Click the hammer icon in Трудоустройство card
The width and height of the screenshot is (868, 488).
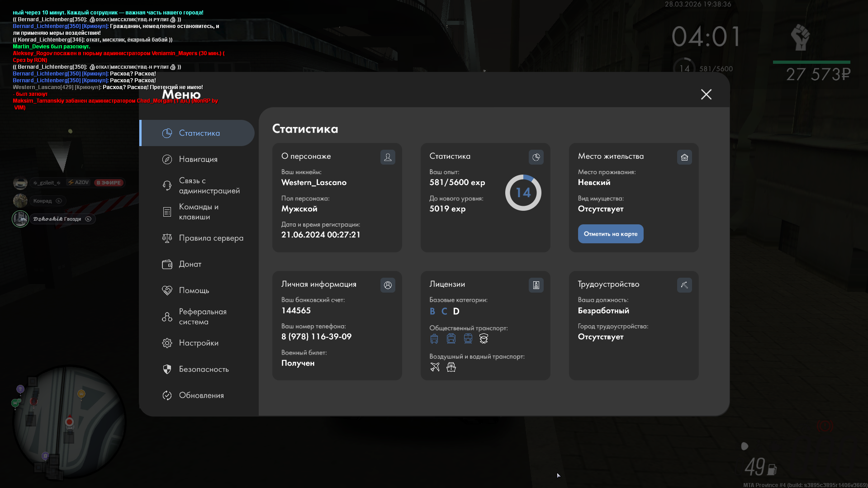click(684, 285)
